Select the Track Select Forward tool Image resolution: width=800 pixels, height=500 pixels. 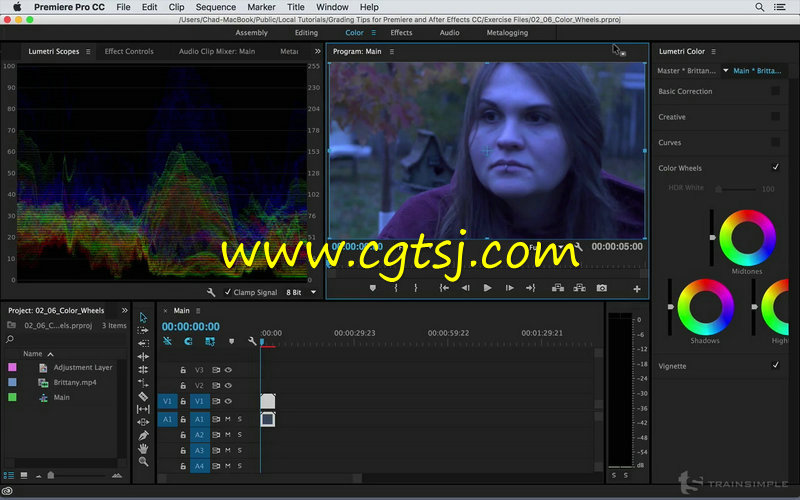pos(143,330)
